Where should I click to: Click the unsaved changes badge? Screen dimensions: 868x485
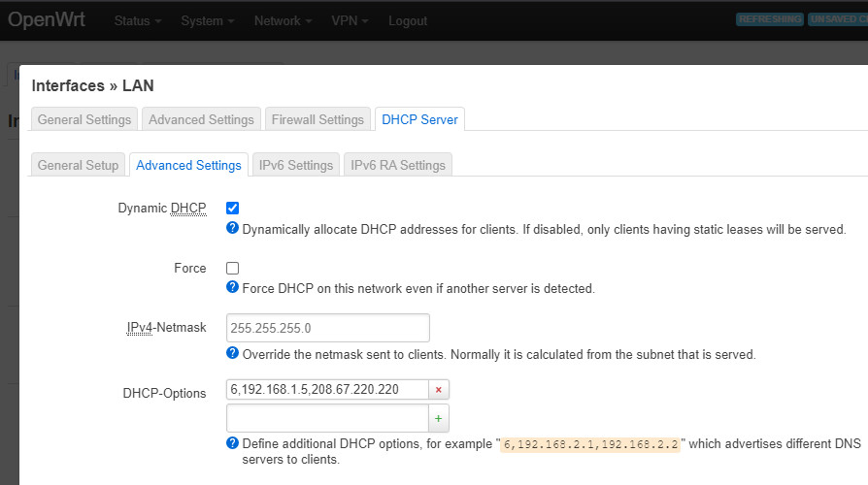(x=839, y=19)
